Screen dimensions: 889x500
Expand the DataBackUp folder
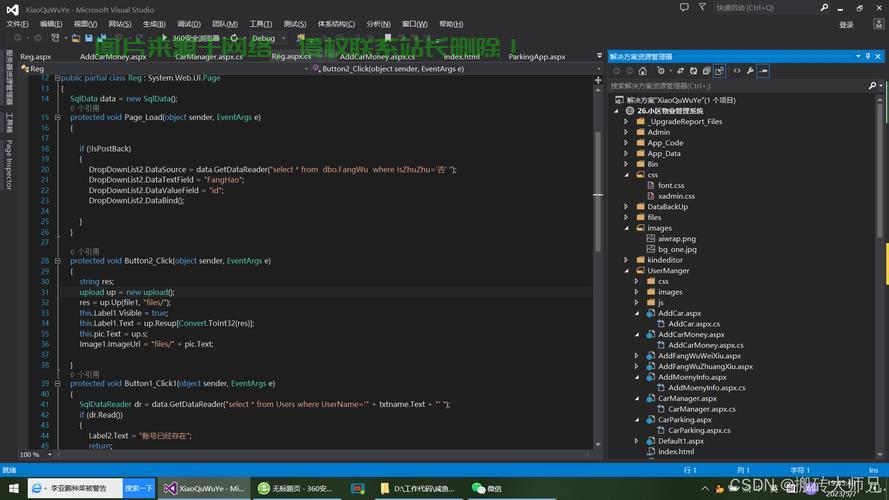click(x=626, y=207)
